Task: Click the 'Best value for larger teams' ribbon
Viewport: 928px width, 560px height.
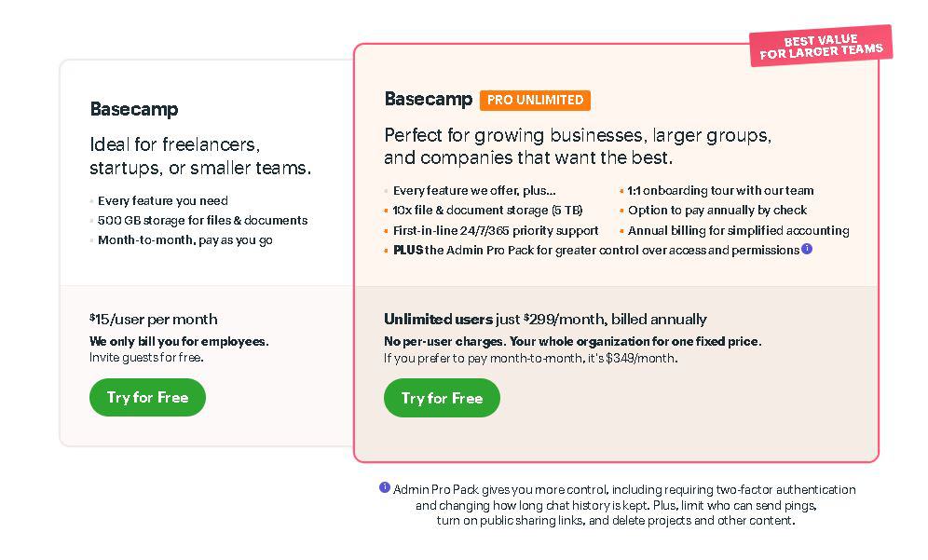Action: pyautogui.click(x=821, y=46)
